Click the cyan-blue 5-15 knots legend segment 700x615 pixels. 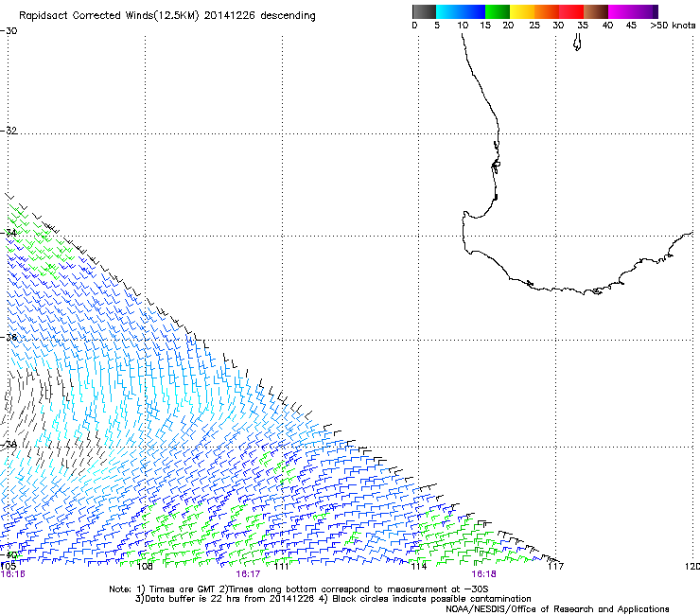tap(461, 11)
